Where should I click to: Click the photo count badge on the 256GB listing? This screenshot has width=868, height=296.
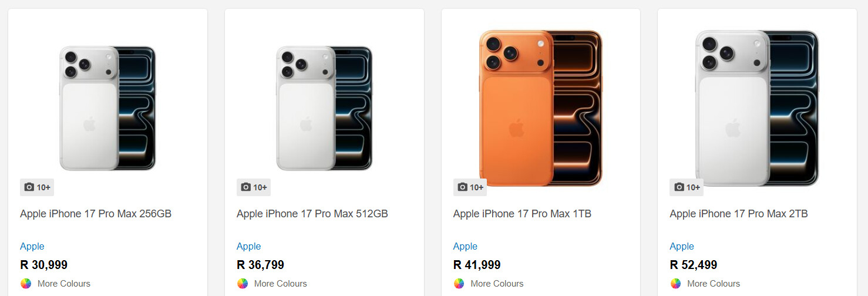click(x=37, y=187)
